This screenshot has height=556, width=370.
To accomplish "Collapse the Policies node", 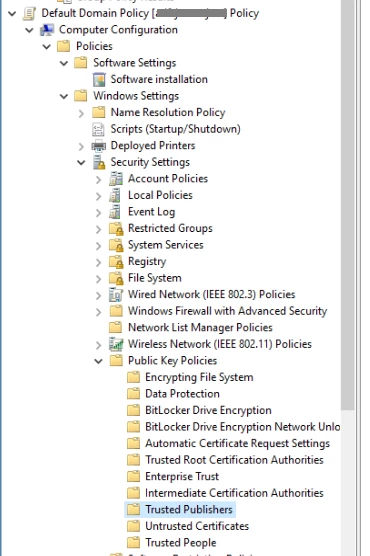I will (47, 47).
